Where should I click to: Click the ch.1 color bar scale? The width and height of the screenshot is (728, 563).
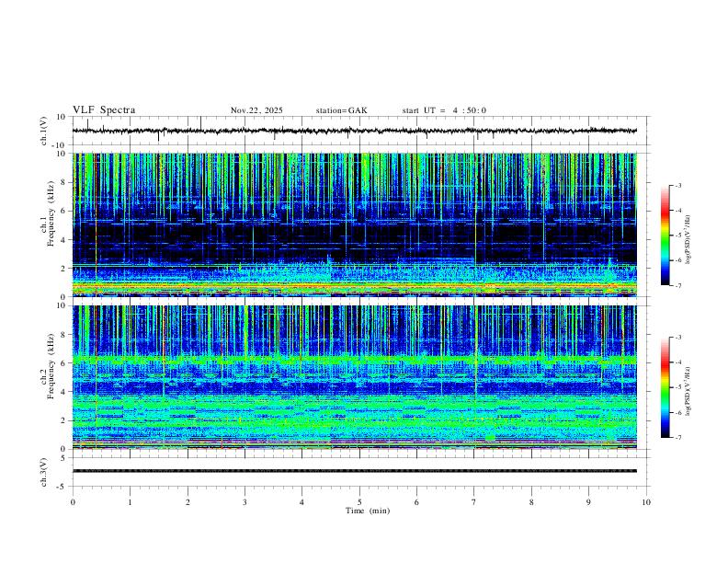pos(665,236)
